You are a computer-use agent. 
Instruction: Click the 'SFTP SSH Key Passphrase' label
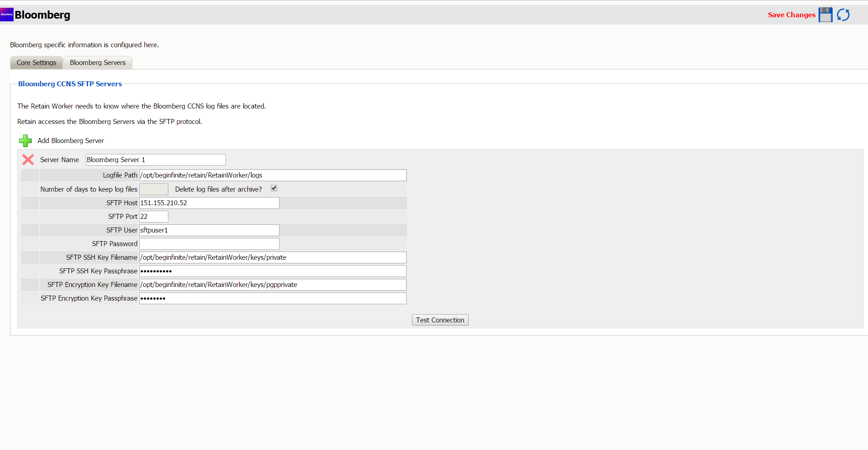tap(98, 271)
